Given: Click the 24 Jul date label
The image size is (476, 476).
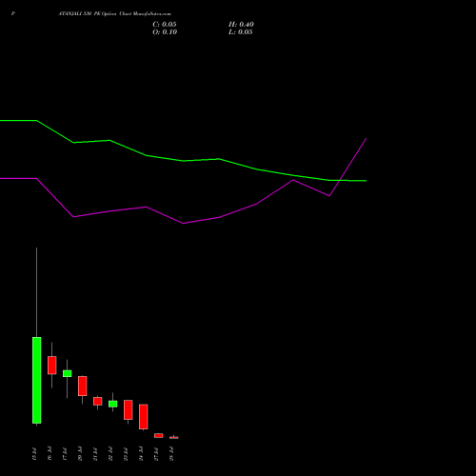Looking at the screenshot, I should pos(141,454).
